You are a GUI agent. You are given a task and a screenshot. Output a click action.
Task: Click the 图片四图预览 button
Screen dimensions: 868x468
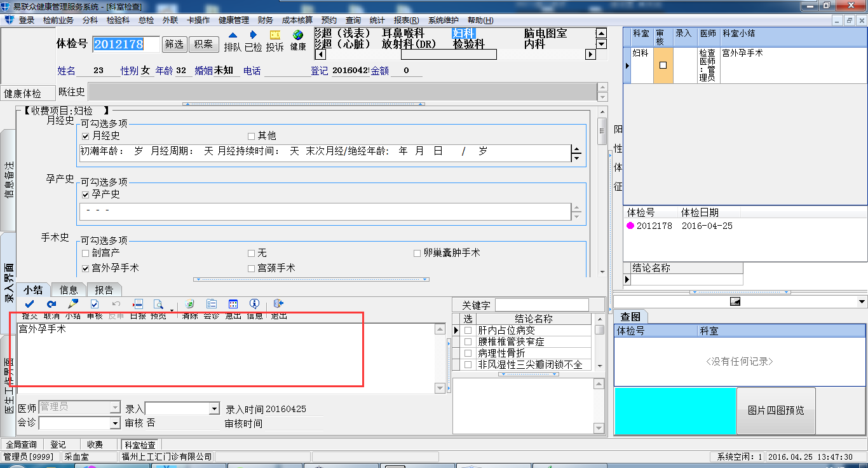pos(776,410)
